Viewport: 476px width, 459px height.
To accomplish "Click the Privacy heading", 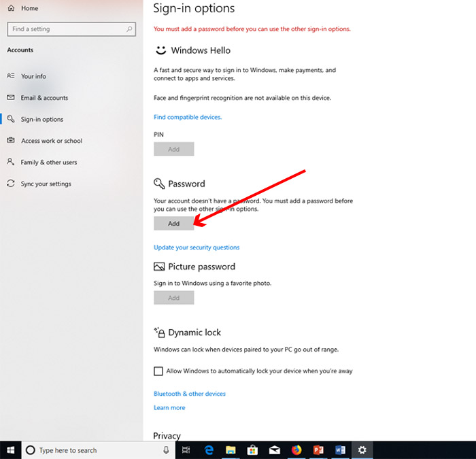I will coord(167,436).
